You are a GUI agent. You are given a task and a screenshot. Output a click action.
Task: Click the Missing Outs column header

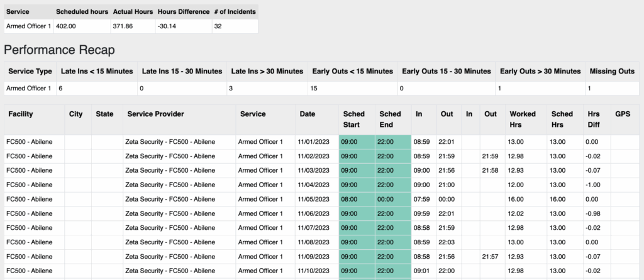coord(612,72)
